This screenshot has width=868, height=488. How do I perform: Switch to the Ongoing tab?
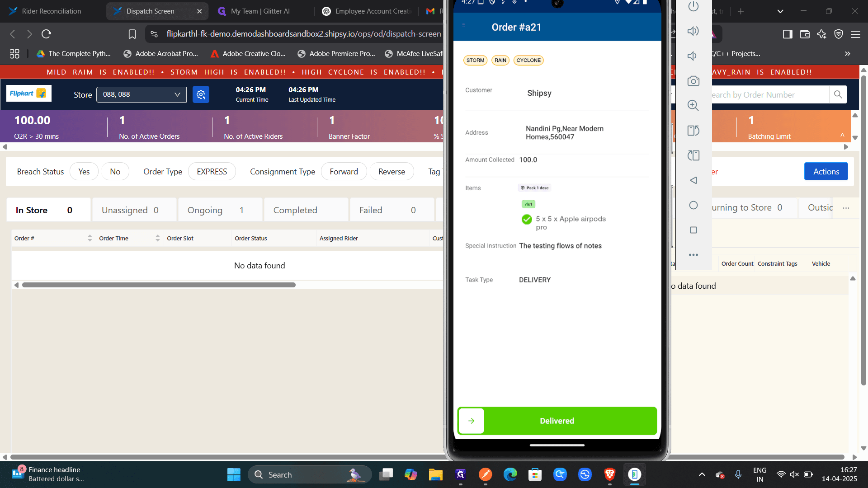tap(220, 210)
